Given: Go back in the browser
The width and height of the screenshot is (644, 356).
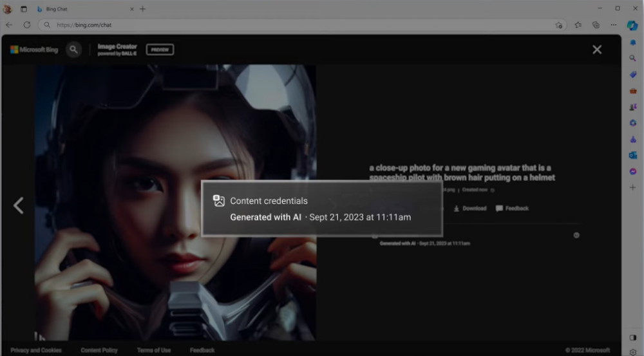Looking at the screenshot, I should coord(9,24).
